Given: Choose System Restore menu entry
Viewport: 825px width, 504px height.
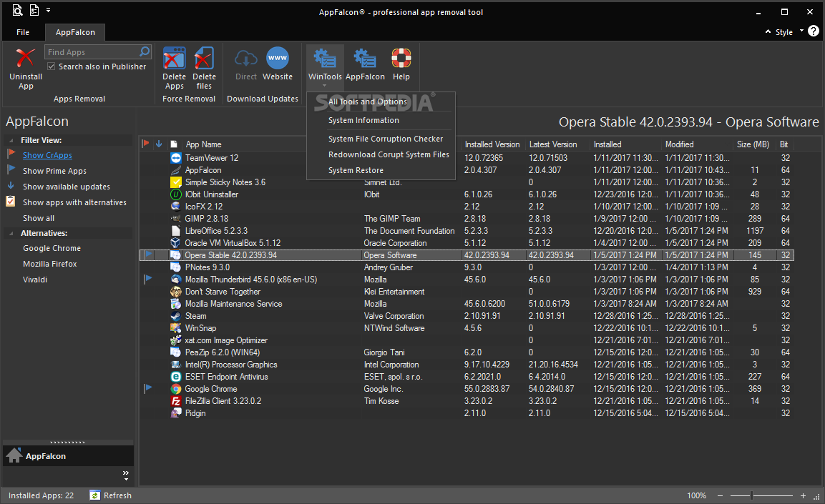Looking at the screenshot, I should 356,170.
